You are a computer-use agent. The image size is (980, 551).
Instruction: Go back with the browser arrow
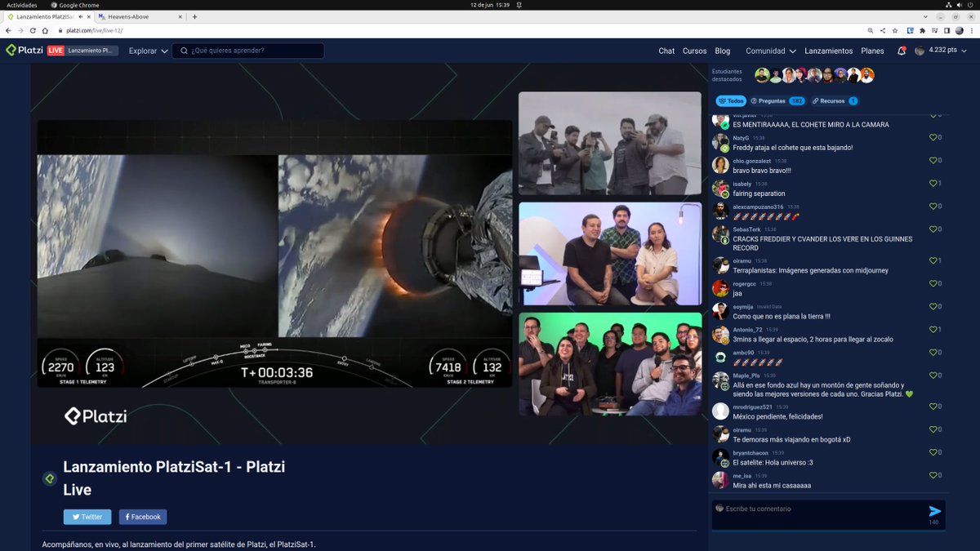coord(9,30)
